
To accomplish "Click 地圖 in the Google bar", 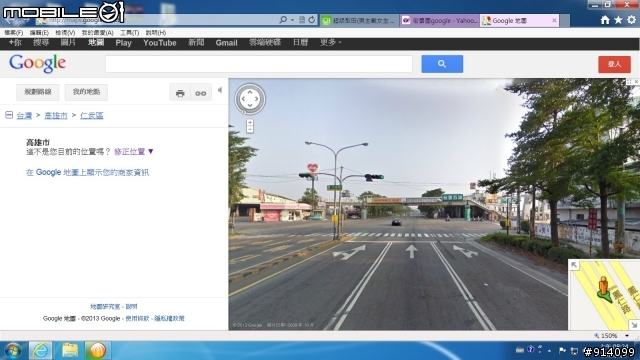I will [x=96, y=42].
